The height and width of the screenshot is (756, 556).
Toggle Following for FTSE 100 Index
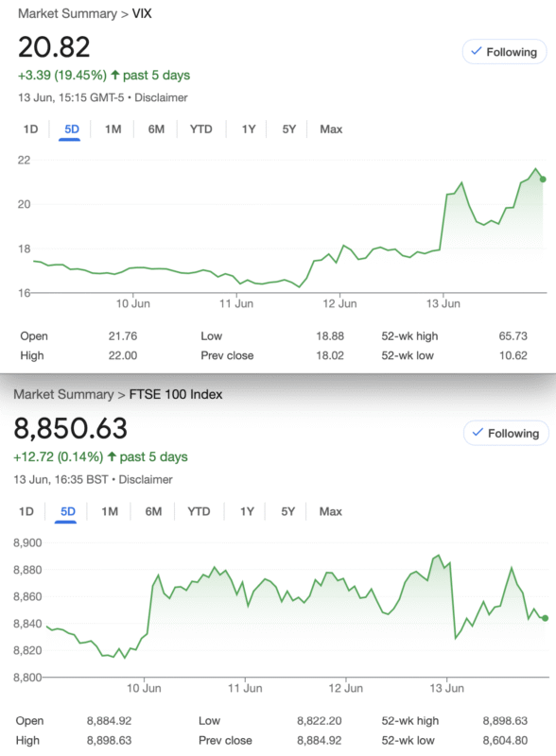506,433
